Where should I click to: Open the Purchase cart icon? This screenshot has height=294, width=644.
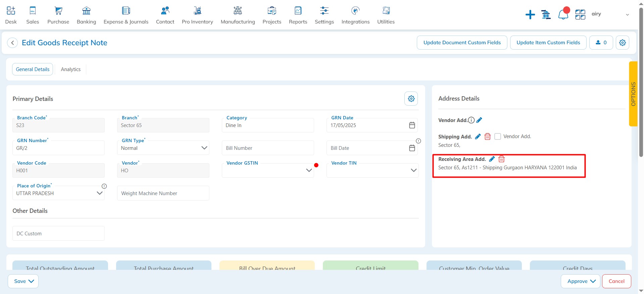click(58, 11)
